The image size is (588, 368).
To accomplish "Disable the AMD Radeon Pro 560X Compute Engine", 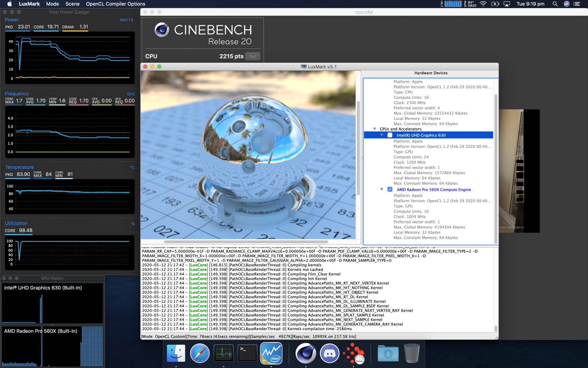I will pyautogui.click(x=390, y=190).
